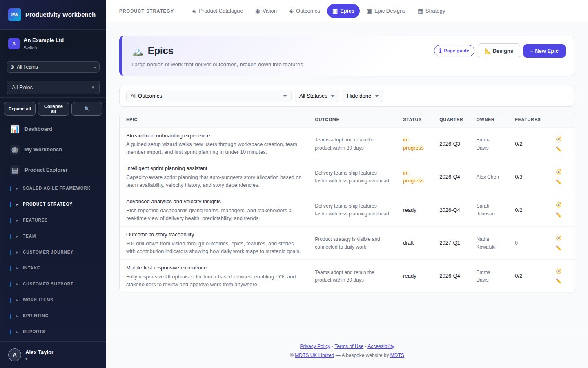The image size is (588, 368).
Task: Switch to the Product Catalogue tab
Action: (x=217, y=11)
